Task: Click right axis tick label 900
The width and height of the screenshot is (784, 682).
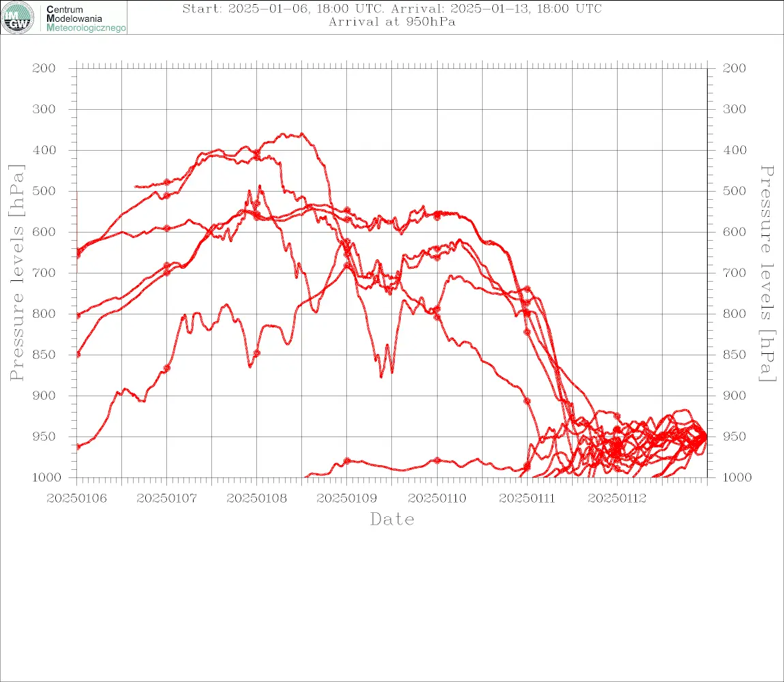Action: coord(734,396)
